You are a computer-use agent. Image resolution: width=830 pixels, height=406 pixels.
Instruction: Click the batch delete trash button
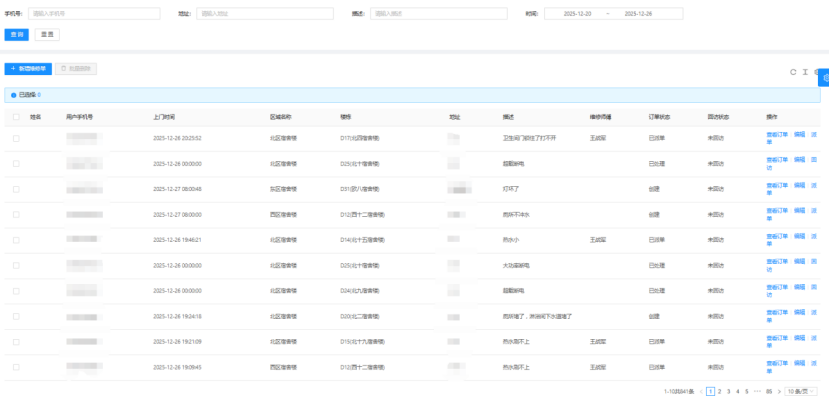tap(77, 68)
